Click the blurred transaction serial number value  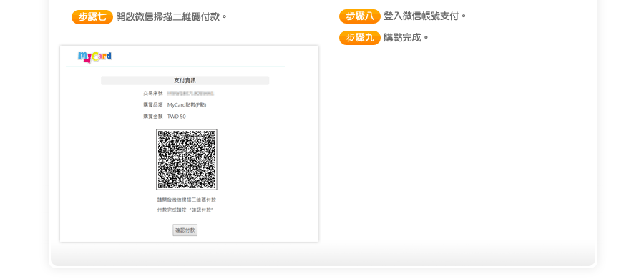tap(190, 94)
